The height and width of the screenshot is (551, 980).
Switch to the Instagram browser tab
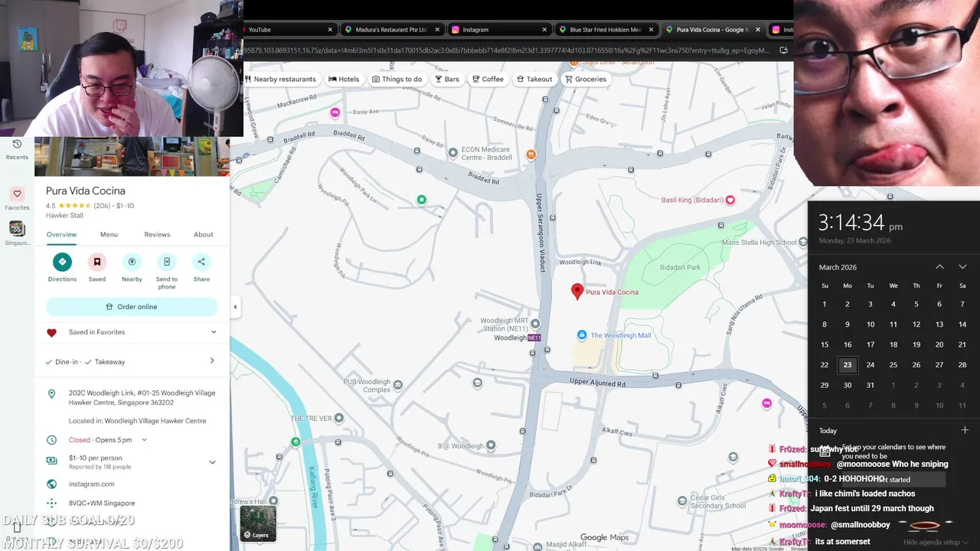[x=498, y=30]
